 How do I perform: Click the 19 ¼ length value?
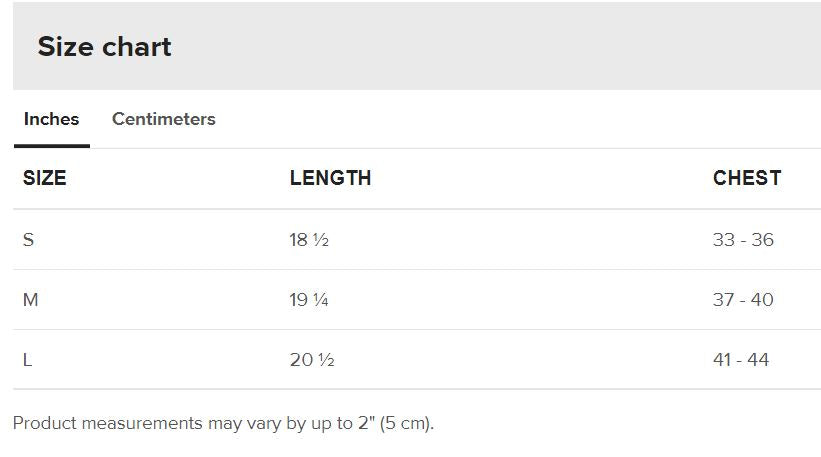[309, 300]
